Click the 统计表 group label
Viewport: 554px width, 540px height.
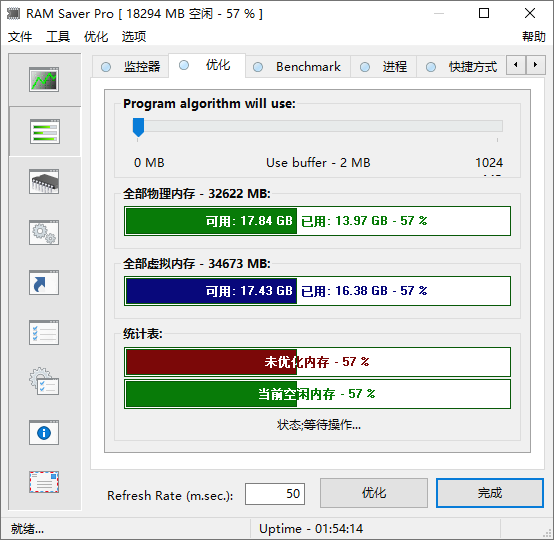pos(143,334)
